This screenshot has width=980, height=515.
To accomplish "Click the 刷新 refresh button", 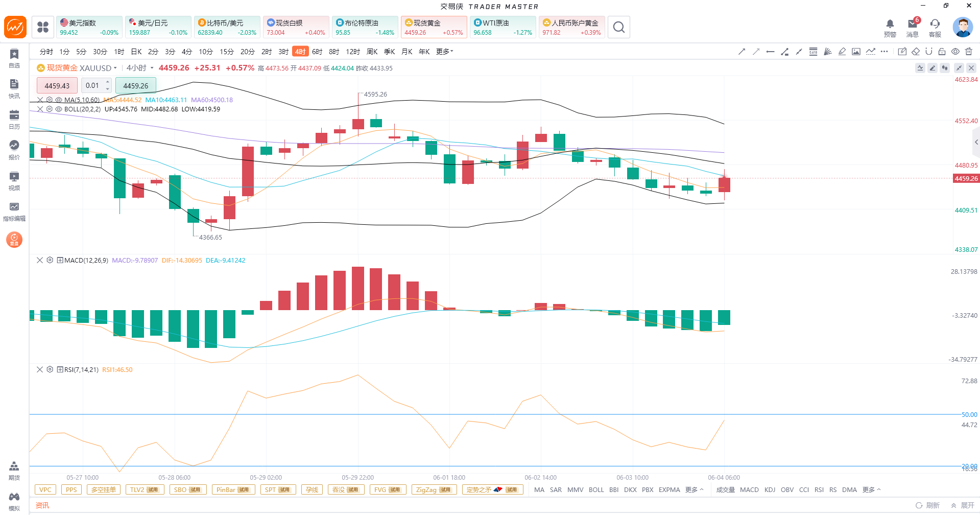I will pos(927,505).
